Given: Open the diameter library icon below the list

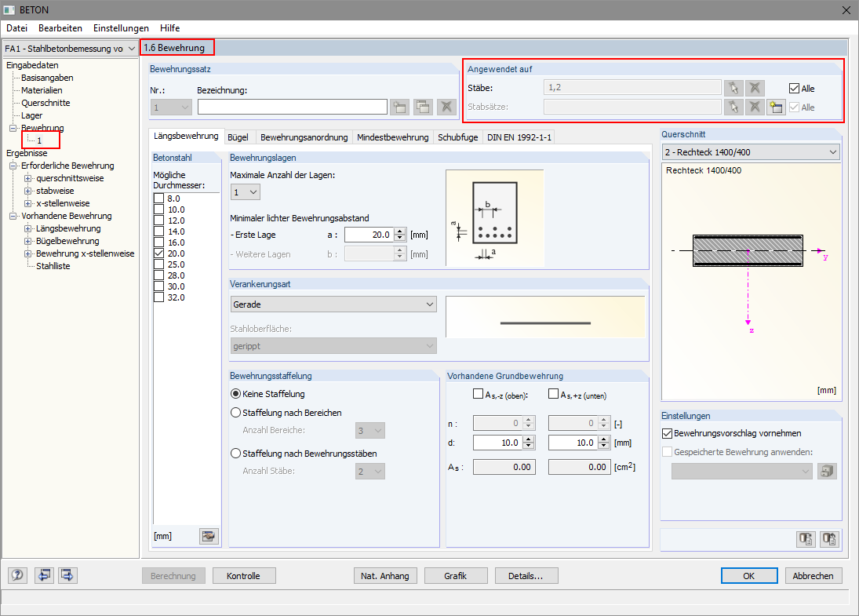Looking at the screenshot, I should tap(208, 536).
